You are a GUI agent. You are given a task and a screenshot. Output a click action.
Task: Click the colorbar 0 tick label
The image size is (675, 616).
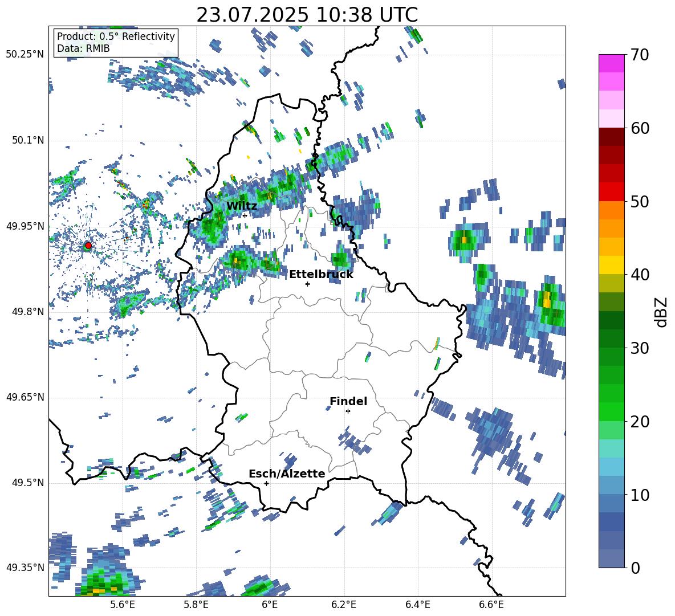pyautogui.click(x=635, y=568)
